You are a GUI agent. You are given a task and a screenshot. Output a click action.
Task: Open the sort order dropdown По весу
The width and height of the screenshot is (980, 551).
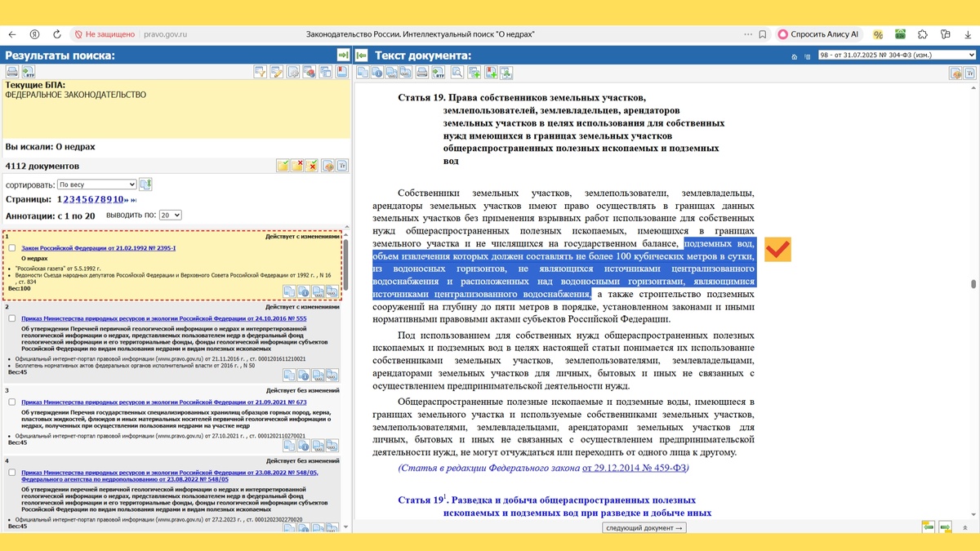coord(97,184)
